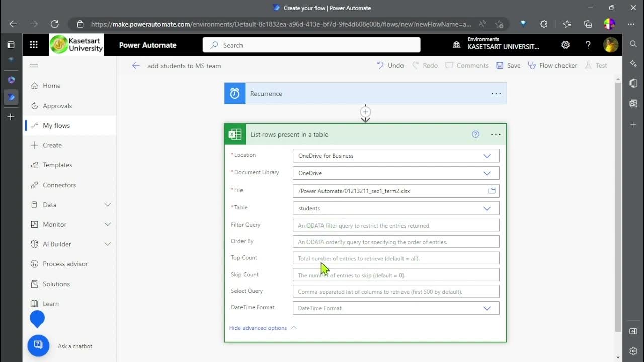Viewport: 644px width, 362px height.
Task: Open the file picker folder icon
Action: [x=492, y=191]
